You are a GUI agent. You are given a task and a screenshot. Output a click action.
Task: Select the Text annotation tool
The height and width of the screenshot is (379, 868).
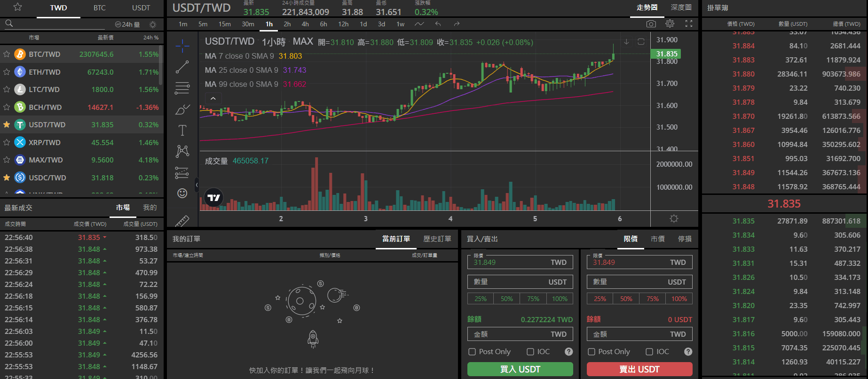click(x=182, y=130)
